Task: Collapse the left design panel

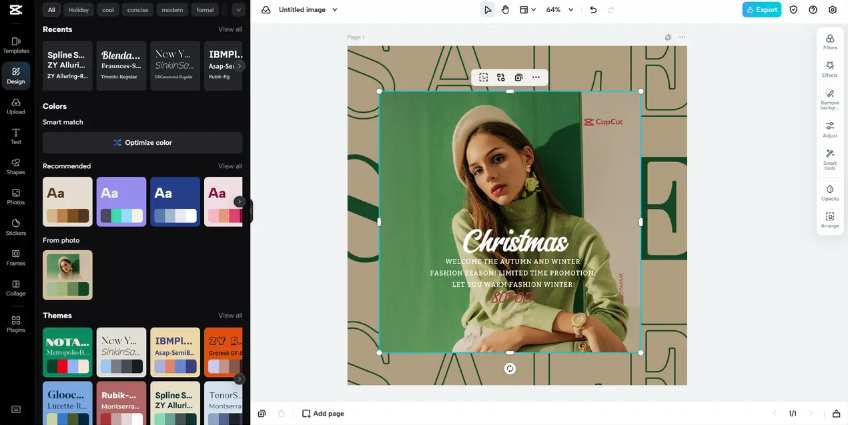Action: click(x=251, y=211)
